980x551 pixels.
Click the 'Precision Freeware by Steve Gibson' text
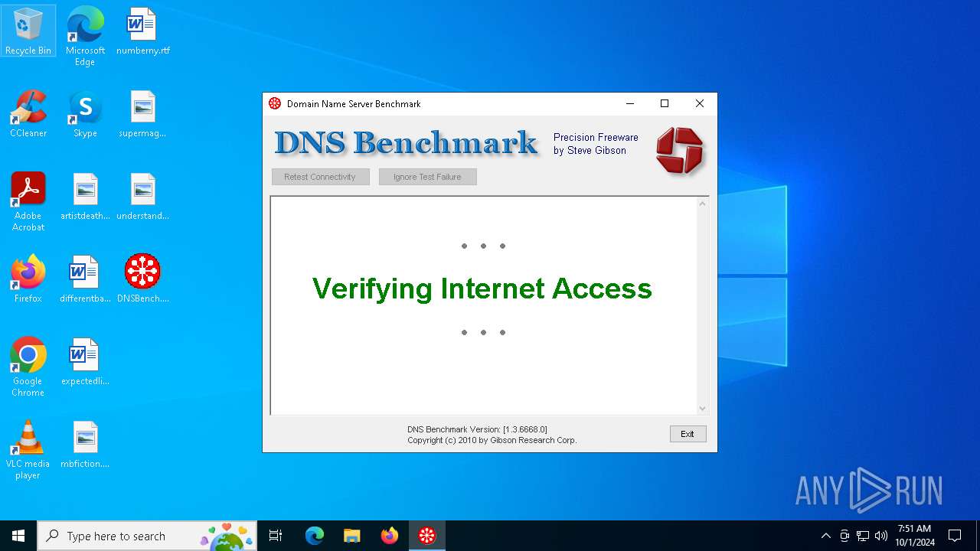point(596,144)
